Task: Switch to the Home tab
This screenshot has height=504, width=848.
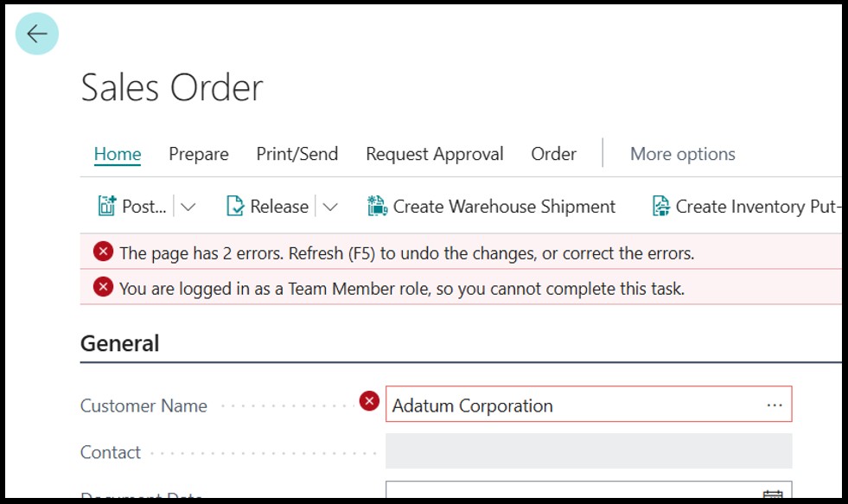Action: (118, 154)
